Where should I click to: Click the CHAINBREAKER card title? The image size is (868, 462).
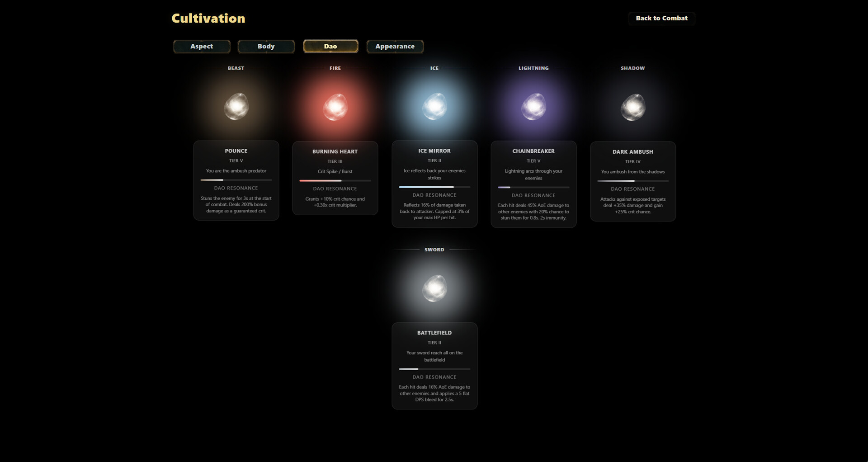[533, 151]
